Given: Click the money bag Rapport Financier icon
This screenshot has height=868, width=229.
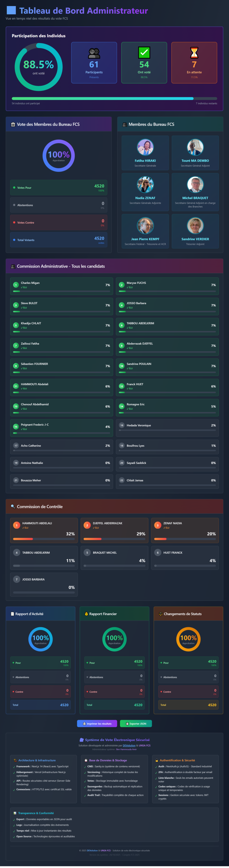Looking at the screenshot, I should [86, 614].
